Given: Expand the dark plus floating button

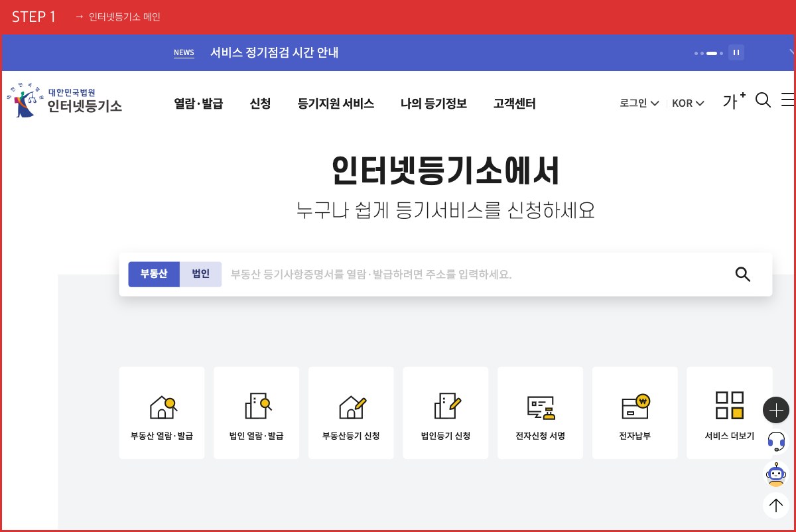Looking at the screenshot, I should tap(776, 410).
